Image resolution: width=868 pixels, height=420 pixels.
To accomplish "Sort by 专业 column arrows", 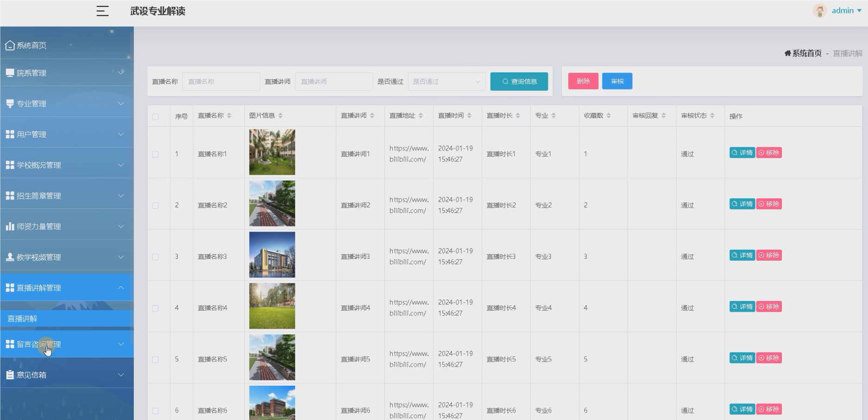I will (x=554, y=116).
